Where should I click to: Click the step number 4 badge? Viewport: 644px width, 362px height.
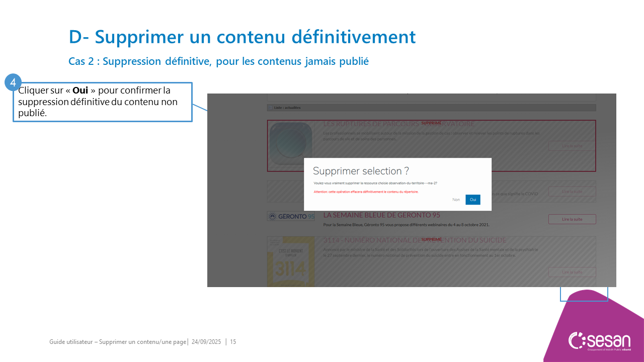click(14, 82)
